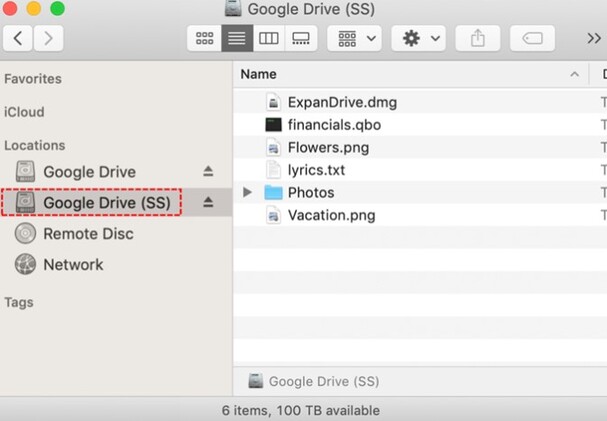
Task: Switch to column view
Action: click(268, 39)
